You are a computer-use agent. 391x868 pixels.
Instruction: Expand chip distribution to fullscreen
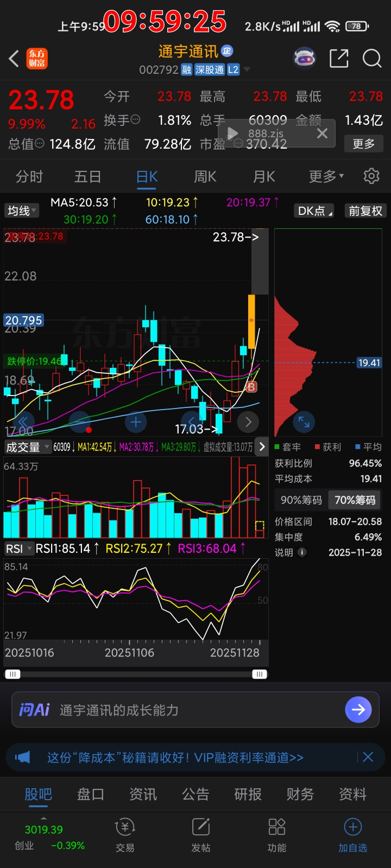point(304,422)
